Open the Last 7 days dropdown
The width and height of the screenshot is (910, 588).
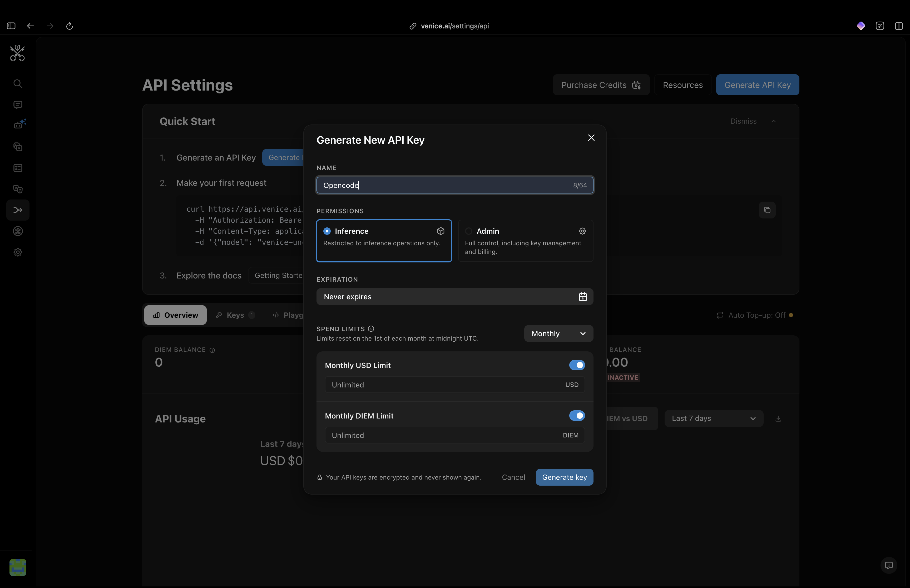(x=714, y=418)
